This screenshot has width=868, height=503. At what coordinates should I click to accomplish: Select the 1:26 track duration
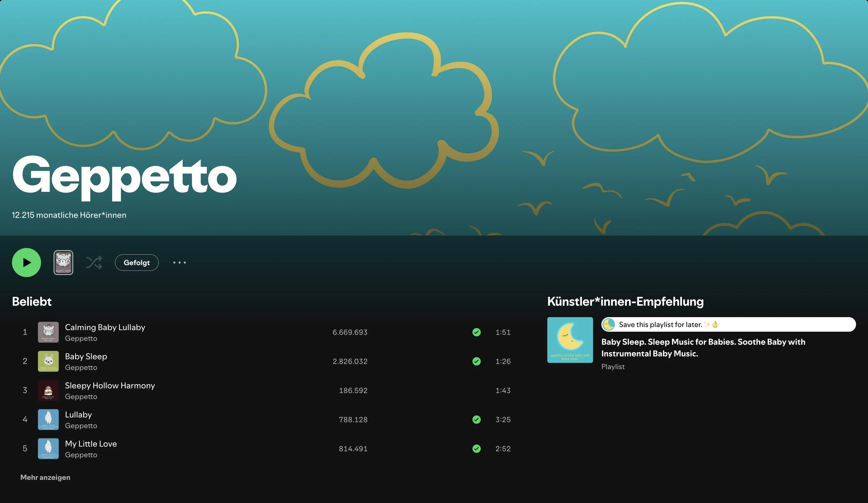[503, 361]
